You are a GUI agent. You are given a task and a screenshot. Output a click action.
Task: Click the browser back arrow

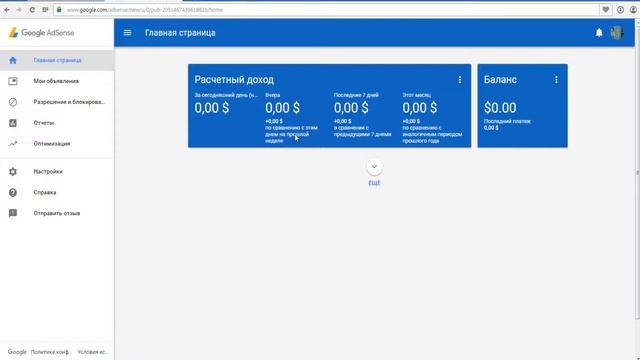pyautogui.click(x=7, y=10)
